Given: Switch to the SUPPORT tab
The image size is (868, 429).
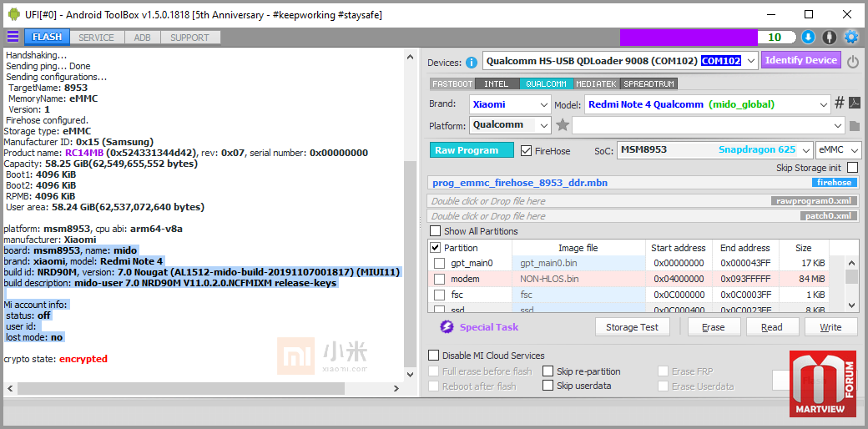Looking at the screenshot, I should (190, 38).
